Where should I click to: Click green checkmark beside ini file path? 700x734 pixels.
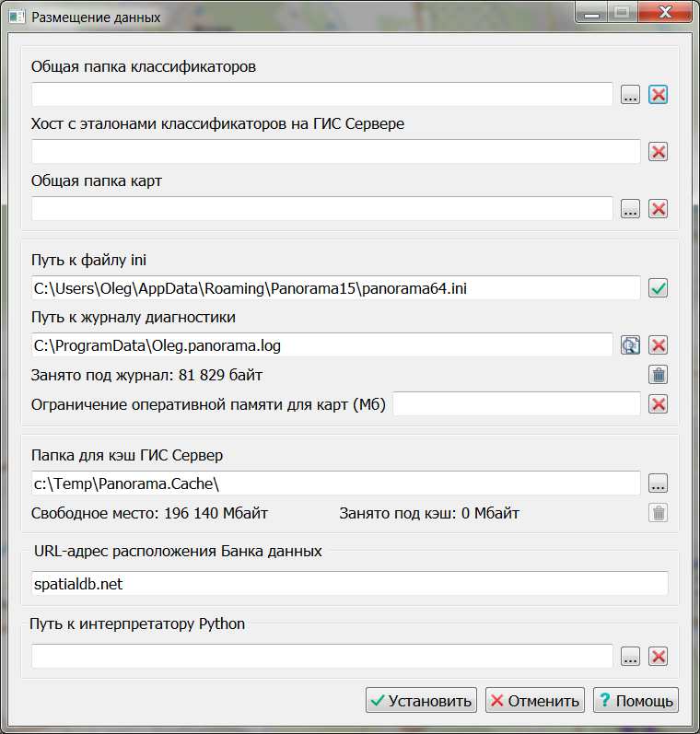pyautogui.click(x=658, y=288)
